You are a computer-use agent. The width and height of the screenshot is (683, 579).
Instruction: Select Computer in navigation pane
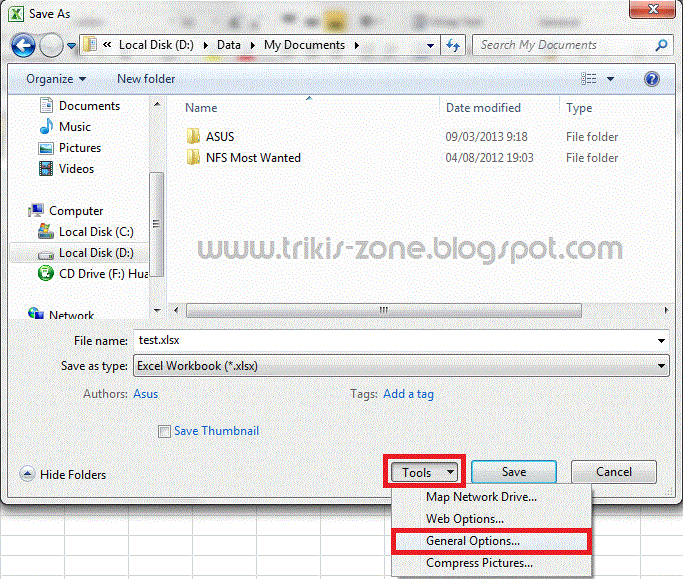click(x=76, y=211)
